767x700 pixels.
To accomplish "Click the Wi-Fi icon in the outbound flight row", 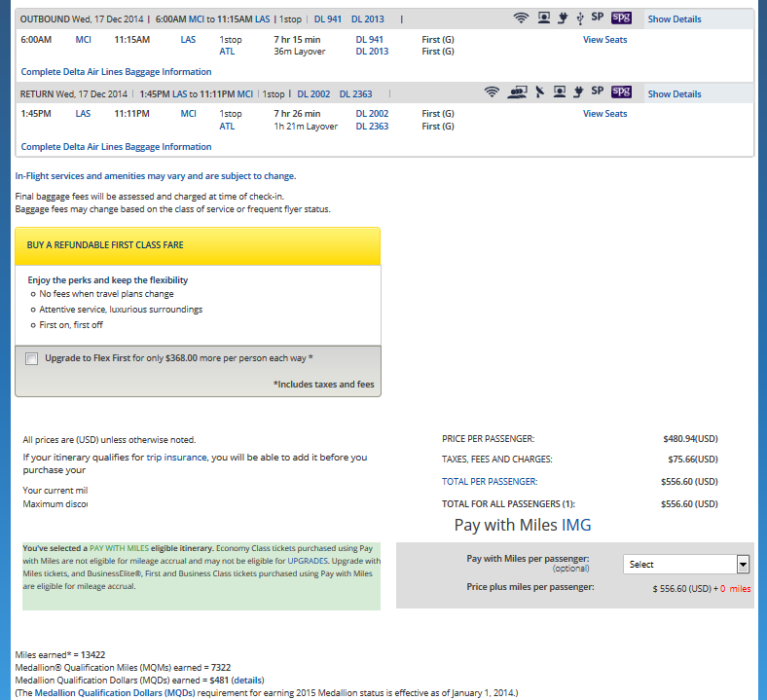I will click(521, 18).
